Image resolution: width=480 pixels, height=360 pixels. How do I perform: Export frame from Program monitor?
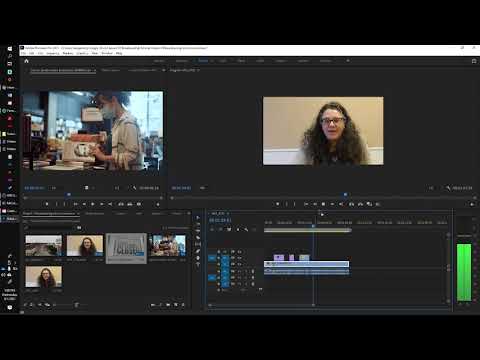(x=369, y=204)
